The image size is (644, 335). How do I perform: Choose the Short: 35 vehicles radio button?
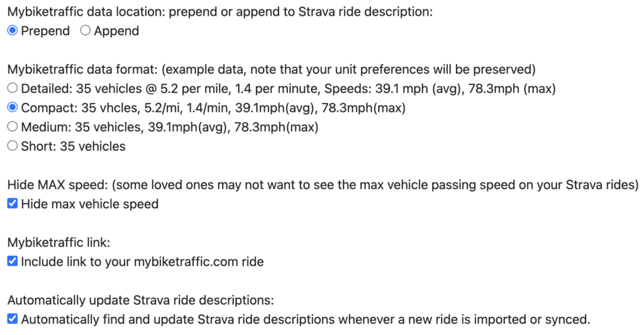[13, 146]
